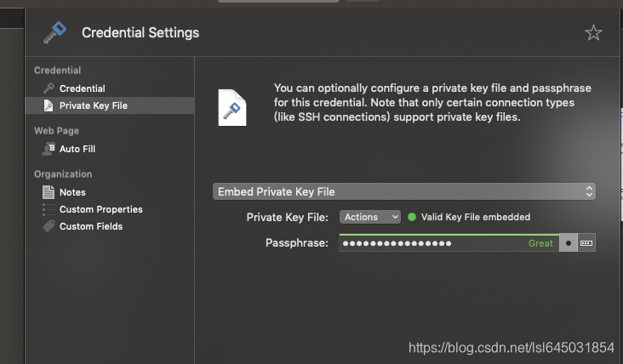Select Private Key File sidebar item
Screen dimensions: 623x364
point(93,105)
